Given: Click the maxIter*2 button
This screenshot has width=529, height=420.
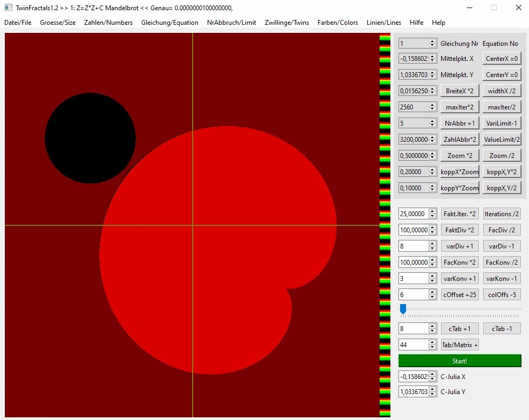Looking at the screenshot, I should [459, 107].
